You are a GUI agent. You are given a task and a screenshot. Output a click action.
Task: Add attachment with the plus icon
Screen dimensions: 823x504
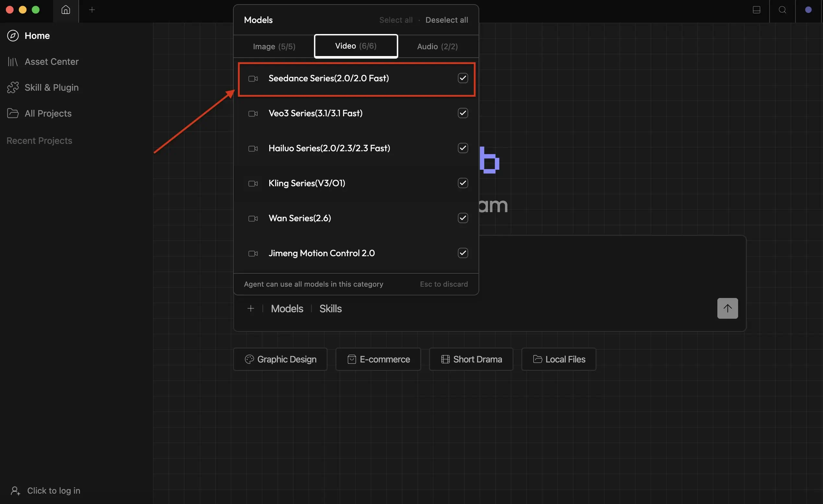tap(250, 308)
